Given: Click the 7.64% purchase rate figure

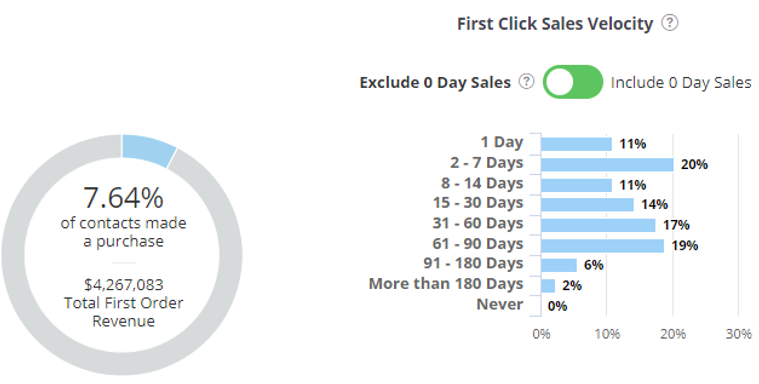Looking at the screenshot, I should (123, 197).
